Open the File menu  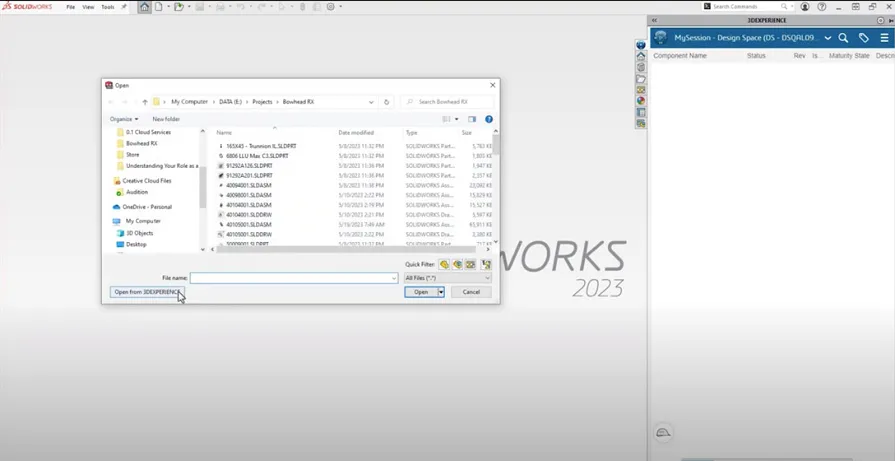(x=71, y=7)
